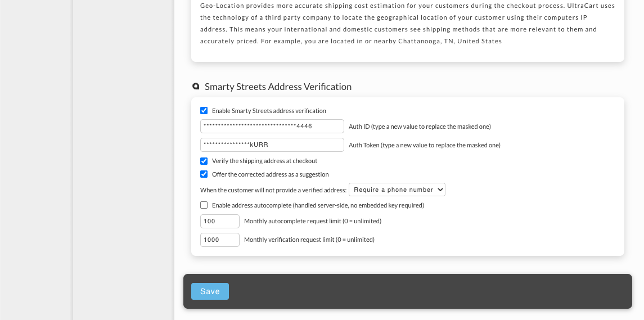Viewport: 644px width, 320px height.
Task: Select the monthly autocomplete request limit field
Action: tap(220, 221)
